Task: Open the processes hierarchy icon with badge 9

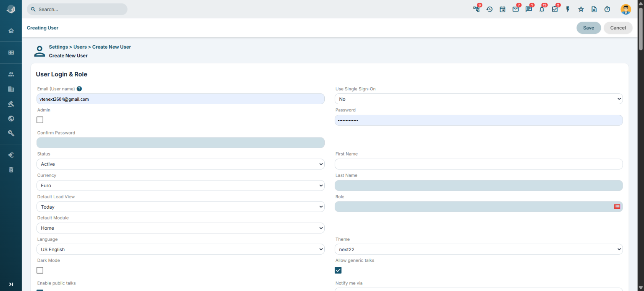Action: tap(476, 9)
